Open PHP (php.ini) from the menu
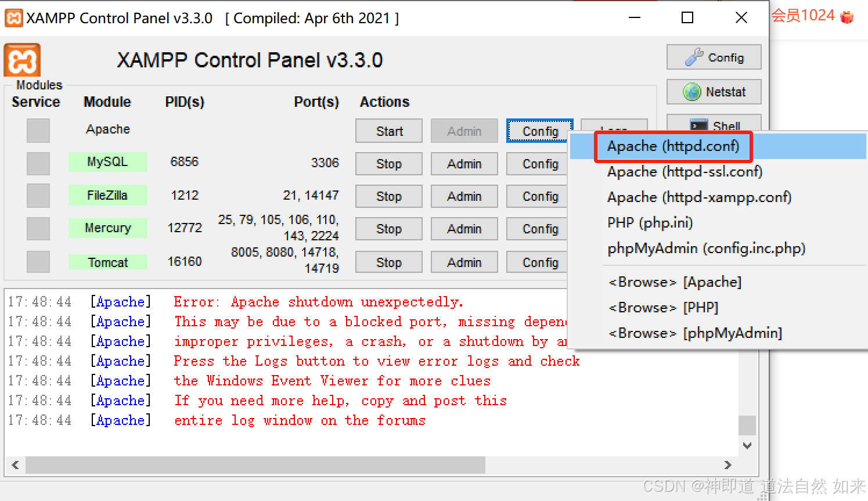The height and width of the screenshot is (501, 868). (718, 223)
